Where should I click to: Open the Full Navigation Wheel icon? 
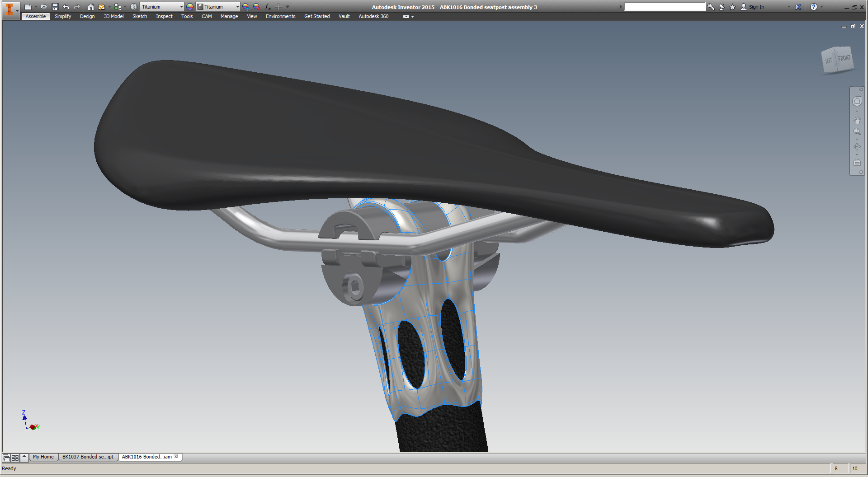(857, 101)
